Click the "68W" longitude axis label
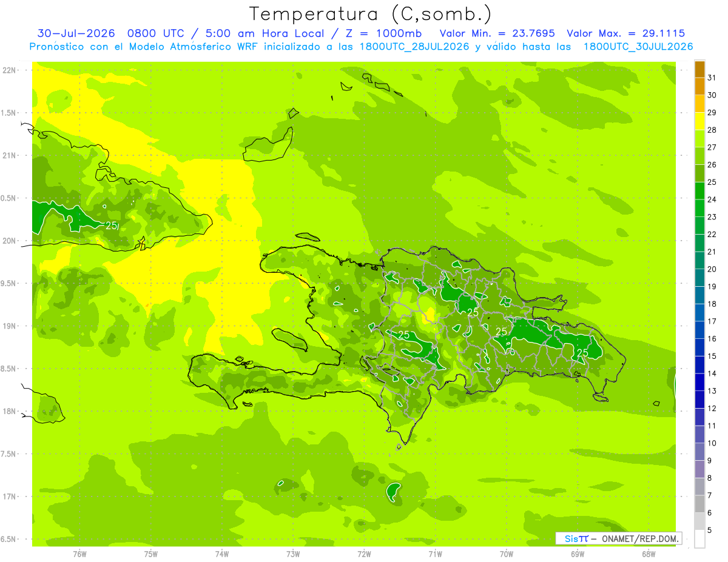 pyautogui.click(x=649, y=554)
